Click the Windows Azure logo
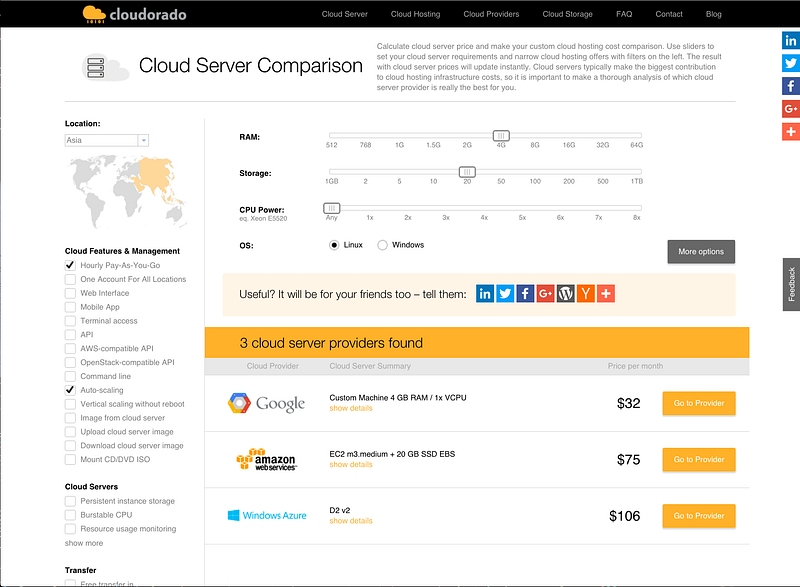The image size is (800, 587). coord(267,516)
